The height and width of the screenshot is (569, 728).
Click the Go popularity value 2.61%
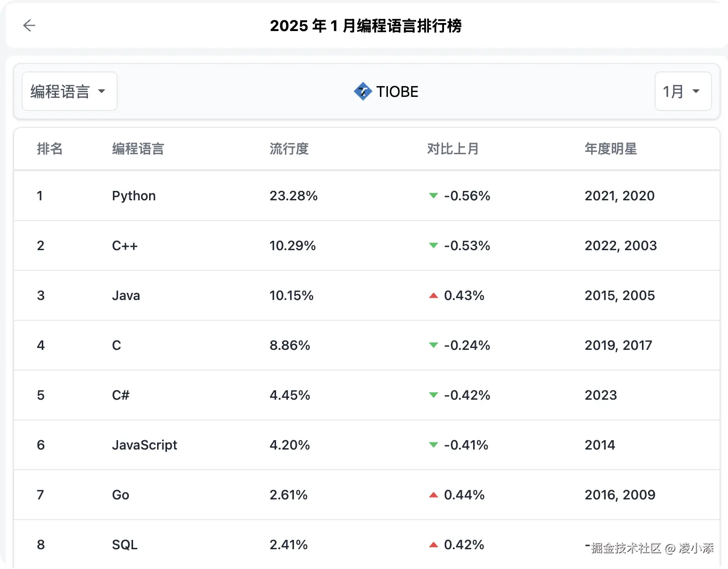[288, 495]
